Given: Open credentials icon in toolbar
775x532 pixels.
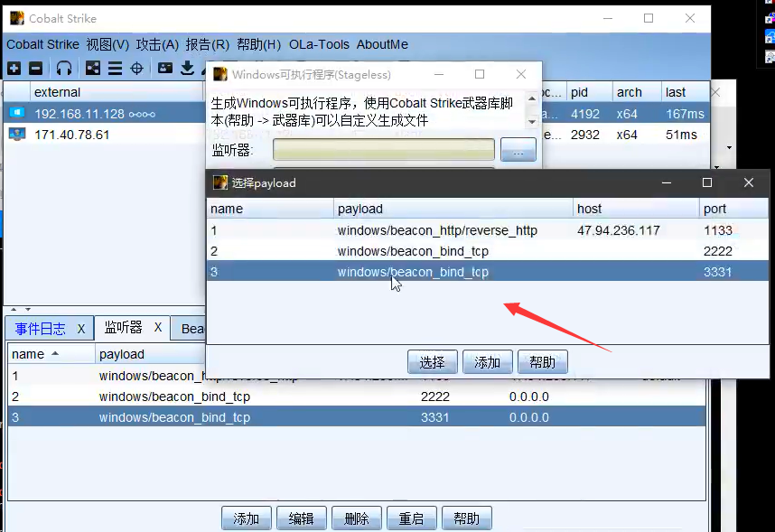Looking at the screenshot, I should [165, 68].
